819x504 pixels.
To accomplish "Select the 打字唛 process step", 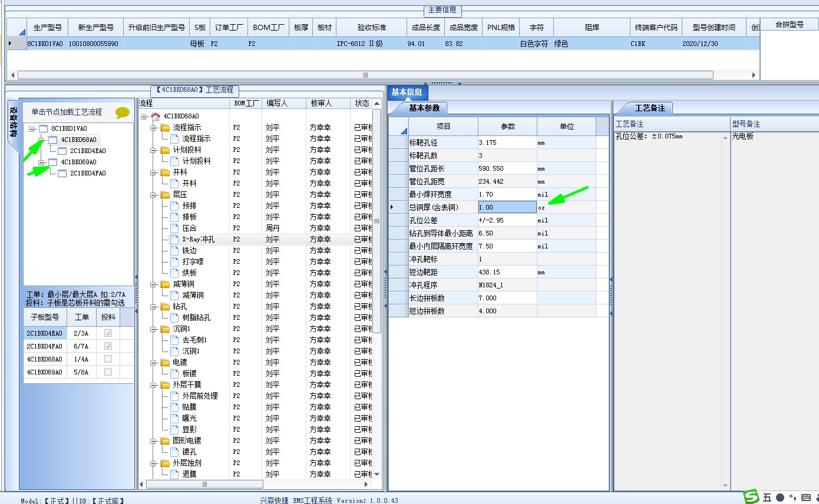I will (x=193, y=261).
